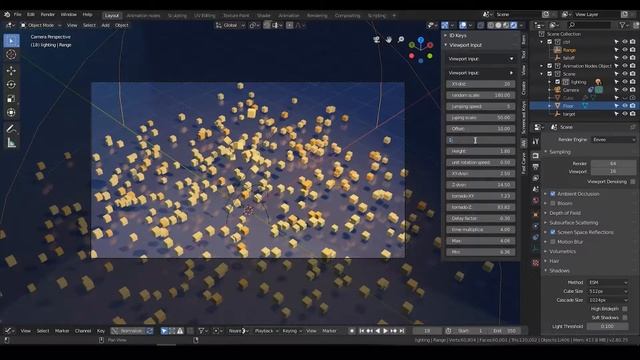Open Scene properties tab icon
The image size is (640, 360).
click(536, 189)
